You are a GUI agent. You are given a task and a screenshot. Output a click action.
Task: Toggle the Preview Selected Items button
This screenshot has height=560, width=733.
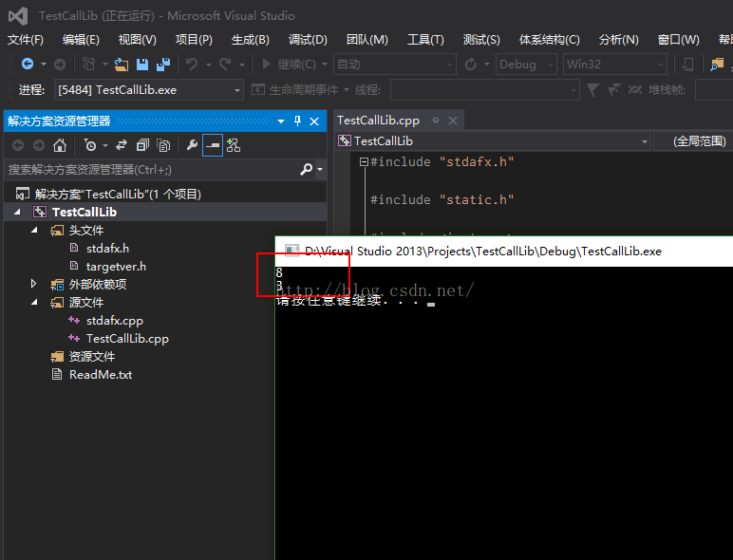pos(213,145)
